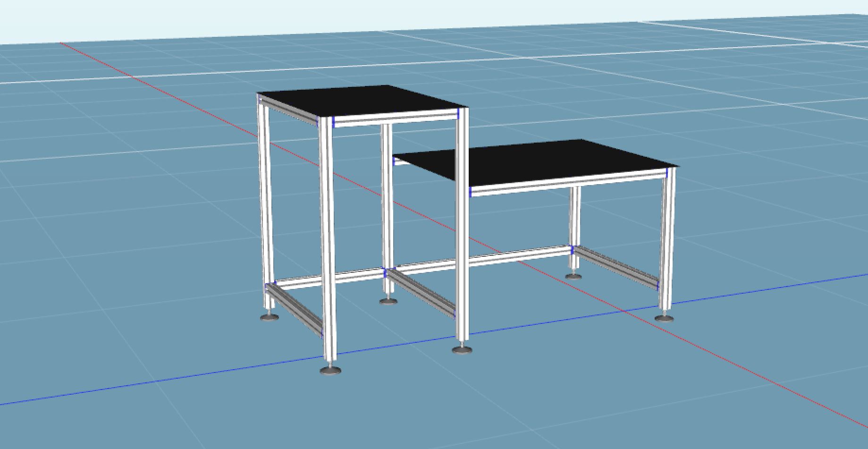Click leveling foot under low table's back-right leg
This screenshot has width=868, height=449.
pyautogui.click(x=573, y=276)
